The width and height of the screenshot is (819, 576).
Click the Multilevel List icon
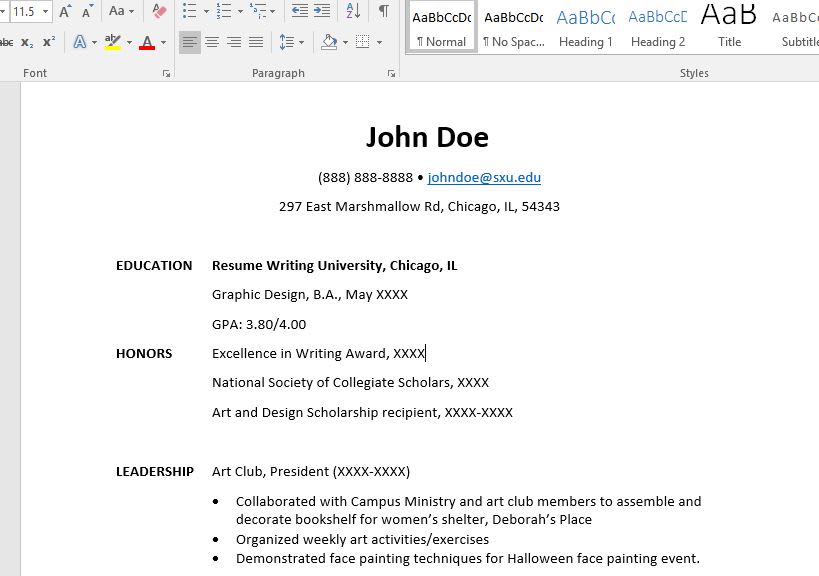click(x=258, y=11)
